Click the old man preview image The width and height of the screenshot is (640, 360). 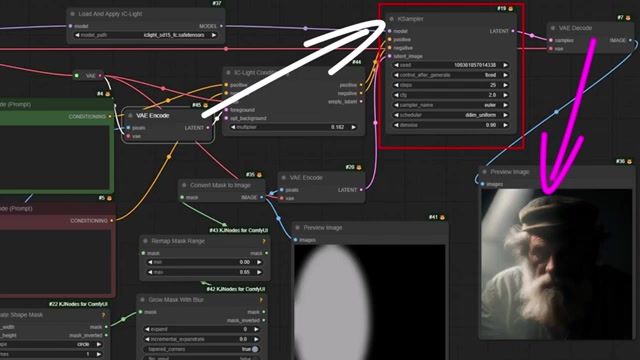(x=557, y=264)
